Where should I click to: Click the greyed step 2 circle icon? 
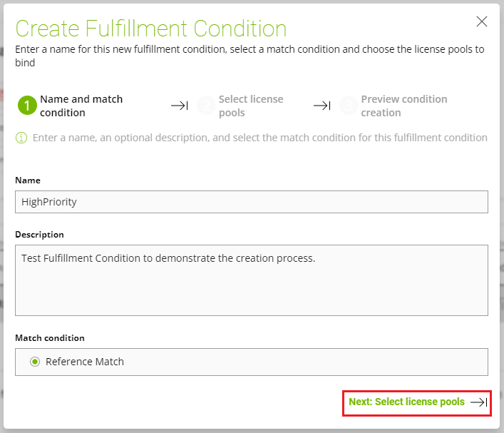coord(206,106)
